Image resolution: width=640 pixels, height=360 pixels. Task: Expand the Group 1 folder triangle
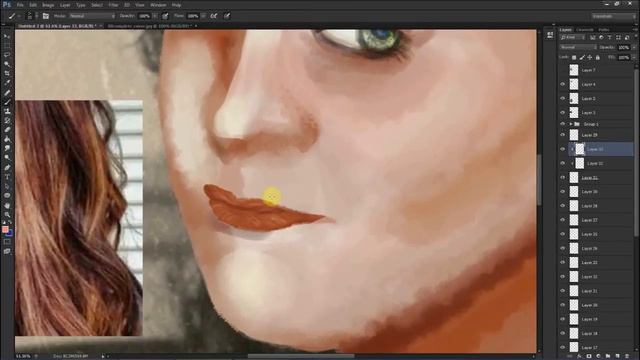tap(571, 124)
